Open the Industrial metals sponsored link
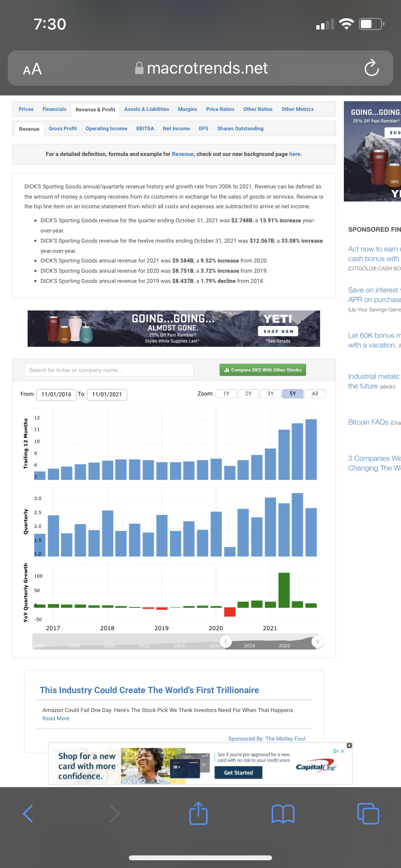Viewport: 401px width, 868px height. click(x=374, y=381)
